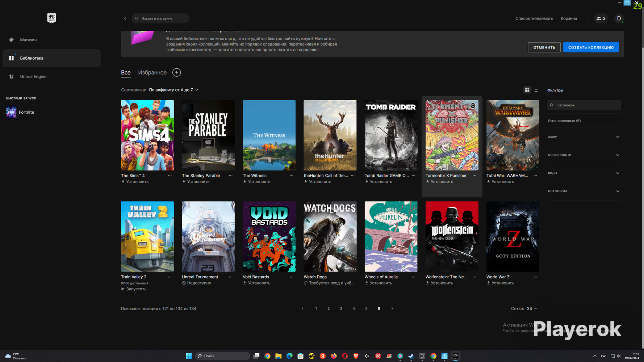
Task: Open options menu for The Witness
Action: 292,176
